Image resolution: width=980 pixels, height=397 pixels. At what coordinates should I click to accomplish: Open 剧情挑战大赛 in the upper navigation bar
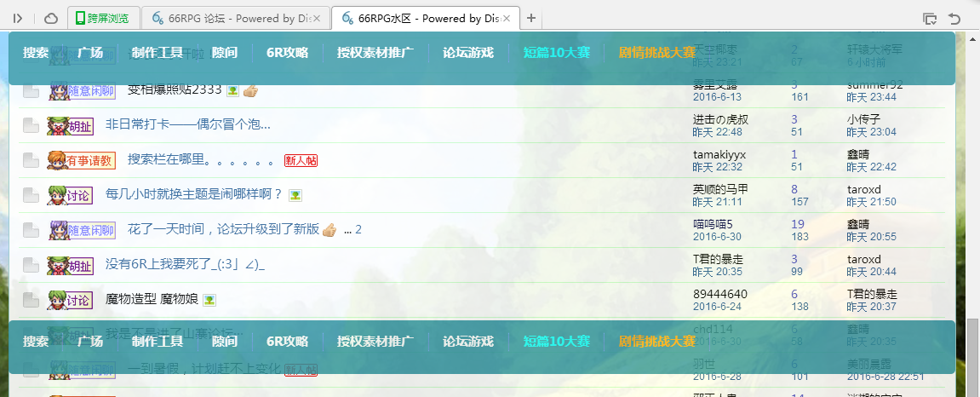click(657, 53)
